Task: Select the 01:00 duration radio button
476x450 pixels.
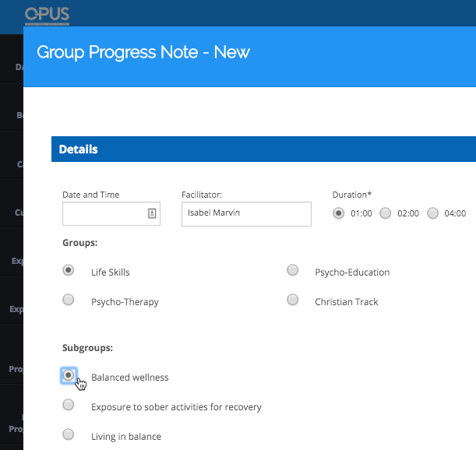Action: (338, 213)
